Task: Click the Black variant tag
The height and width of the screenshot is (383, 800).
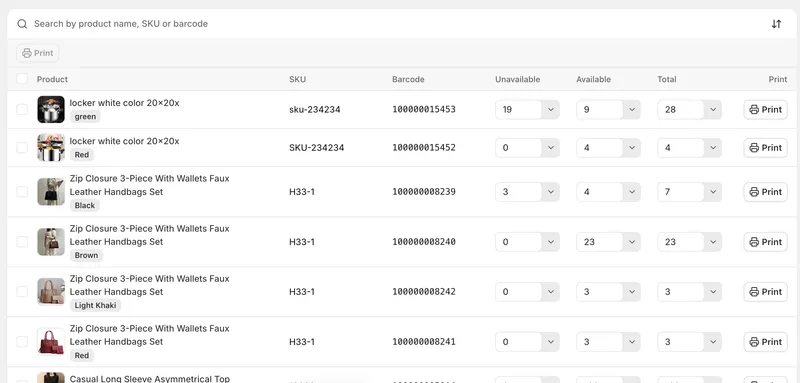Action: click(x=85, y=206)
